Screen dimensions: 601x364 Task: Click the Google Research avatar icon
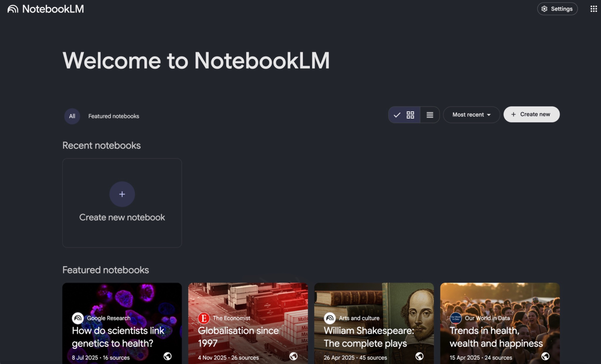(77, 318)
